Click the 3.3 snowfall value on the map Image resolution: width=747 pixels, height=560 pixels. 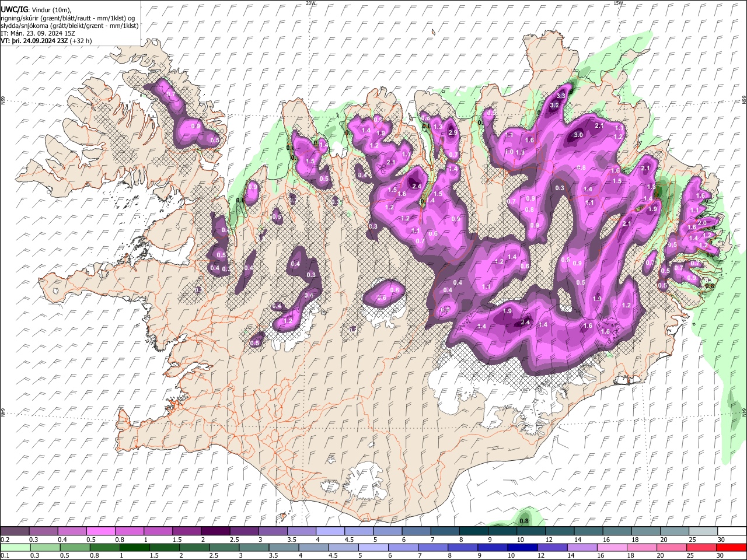(x=562, y=95)
